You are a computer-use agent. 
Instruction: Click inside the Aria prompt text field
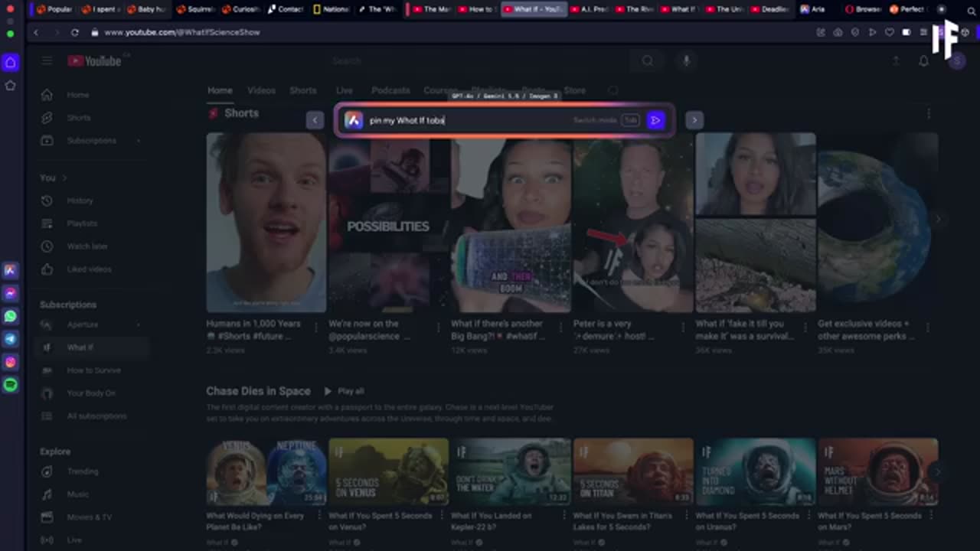pos(467,120)
